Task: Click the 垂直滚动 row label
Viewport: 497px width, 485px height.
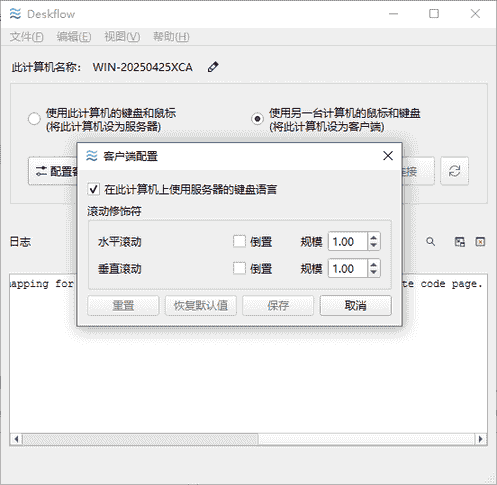Action: (x=120, y=269)
